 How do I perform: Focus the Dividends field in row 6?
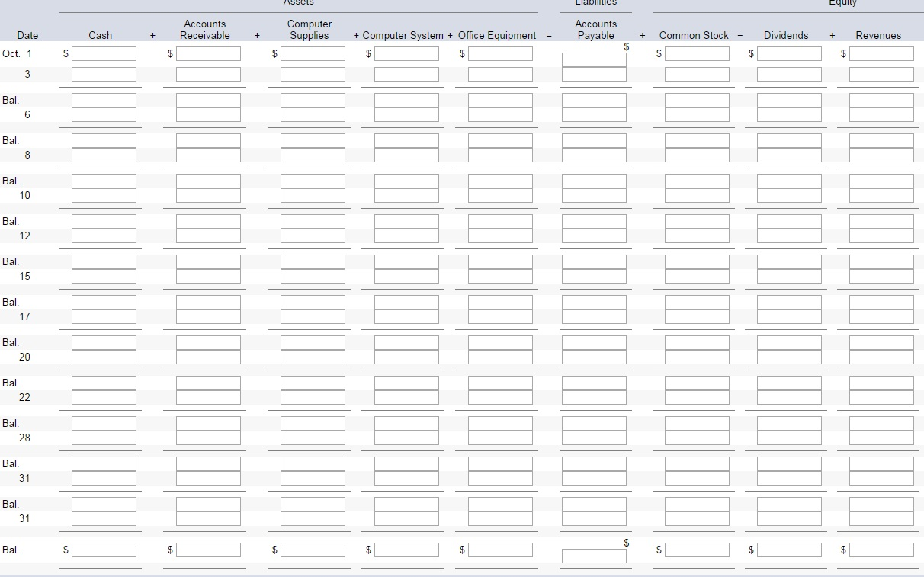tap(789, 114)
